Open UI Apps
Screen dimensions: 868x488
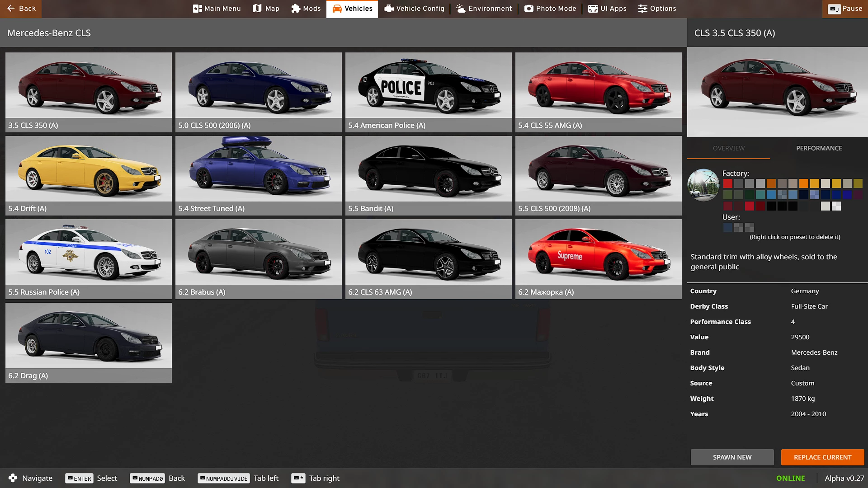607,8
